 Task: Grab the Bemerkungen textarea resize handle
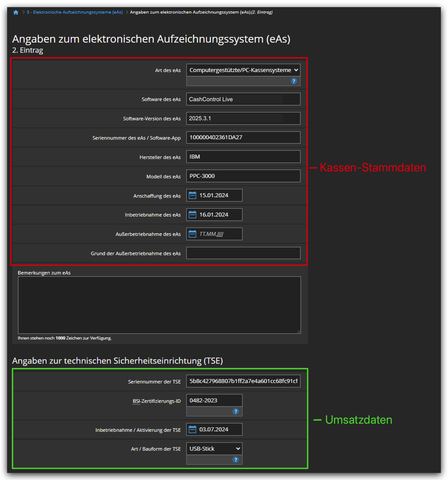coord(298,332)
